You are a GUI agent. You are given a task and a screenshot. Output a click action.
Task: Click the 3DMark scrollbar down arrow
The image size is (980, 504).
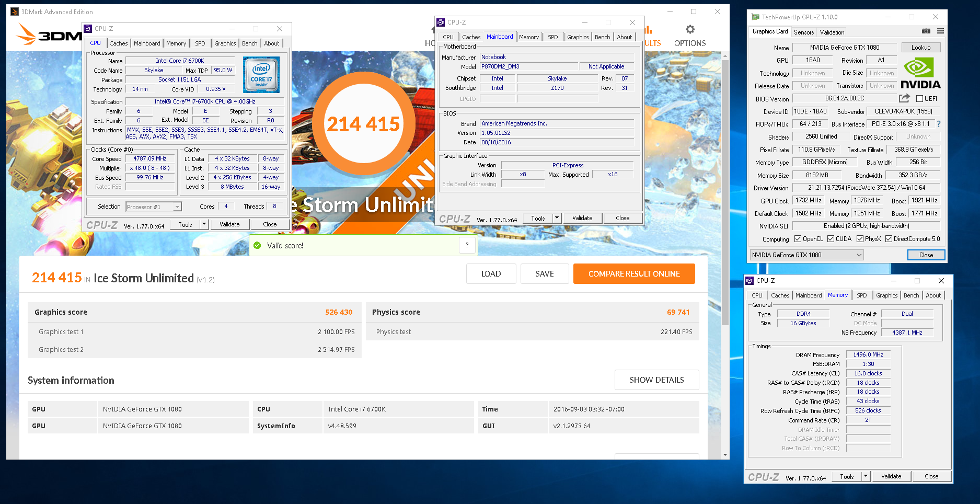tap(725, 455)
